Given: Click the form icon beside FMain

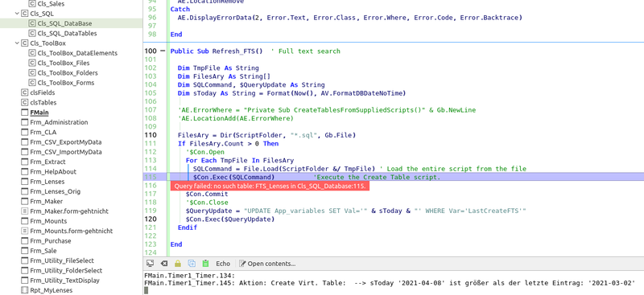Looking at the screenshot, I should [24, 113].
